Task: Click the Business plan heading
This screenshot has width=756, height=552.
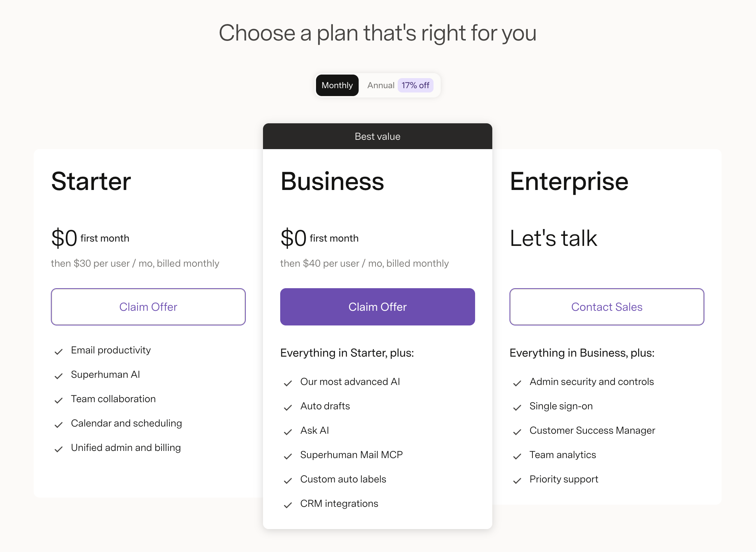Action: click(332, 181)
